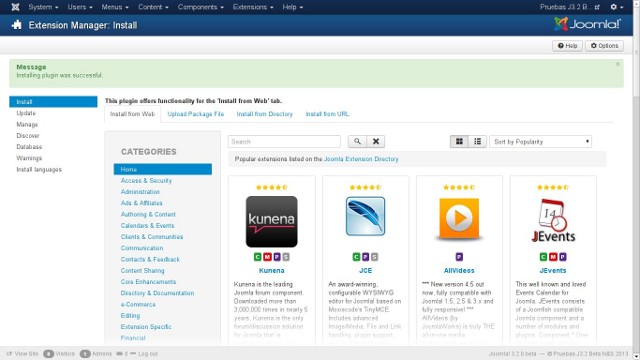
Task: Open the Help menu in top bar
Action: point(293,7)
